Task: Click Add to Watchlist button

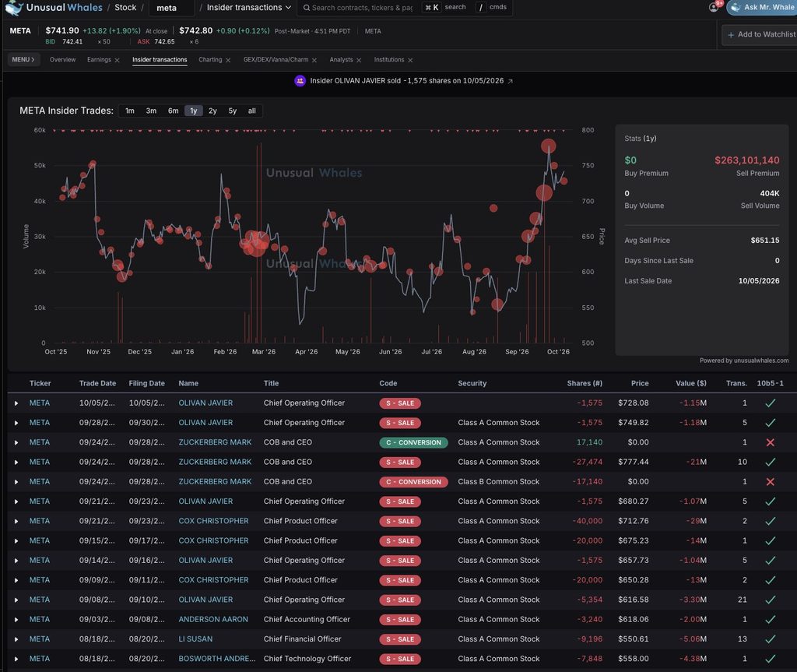Action: point(760,34)
